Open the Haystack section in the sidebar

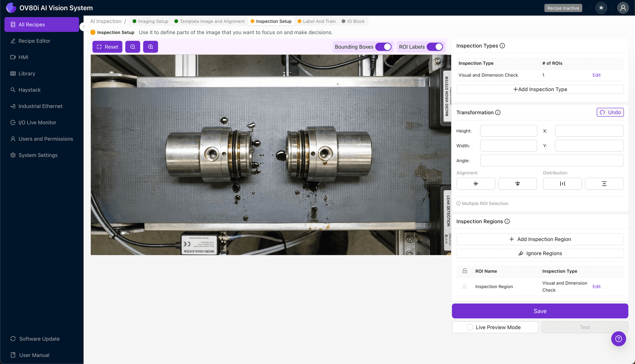click(x=30, y=90)
